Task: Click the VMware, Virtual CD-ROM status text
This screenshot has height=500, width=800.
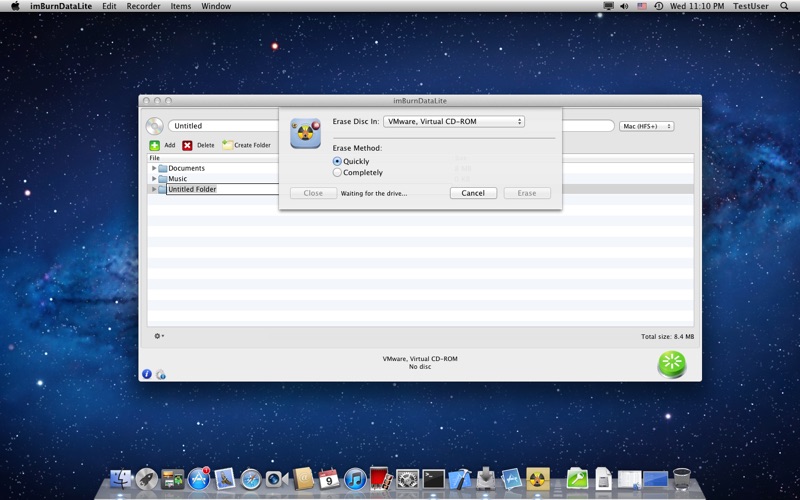Action: tap(420, 359)
